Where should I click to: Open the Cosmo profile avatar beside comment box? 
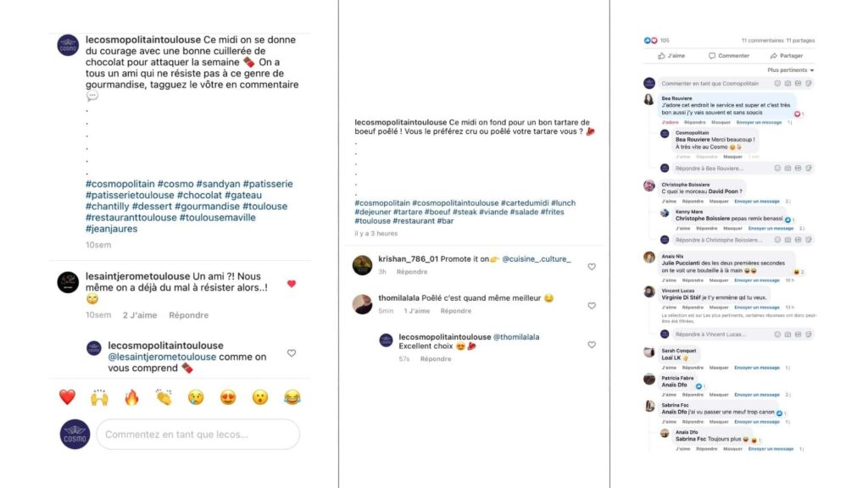(x=75, y=435)
